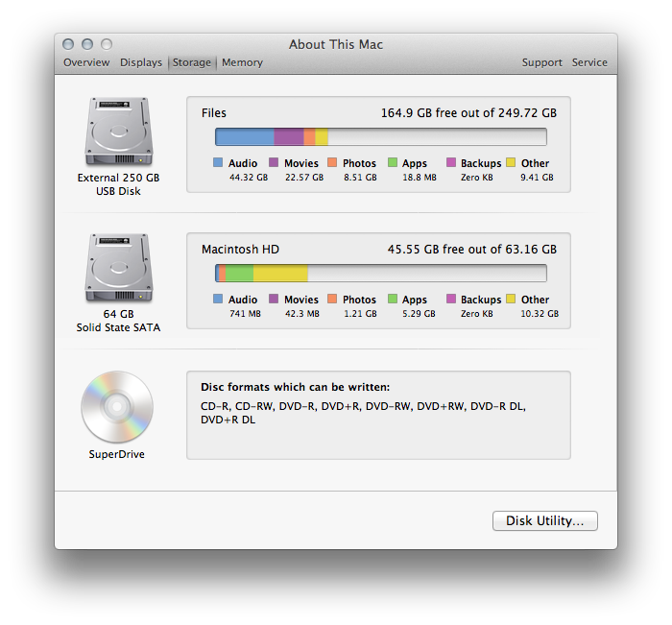Click the yellow Other swatch for Files disk
672x625 pixels.
511,162
